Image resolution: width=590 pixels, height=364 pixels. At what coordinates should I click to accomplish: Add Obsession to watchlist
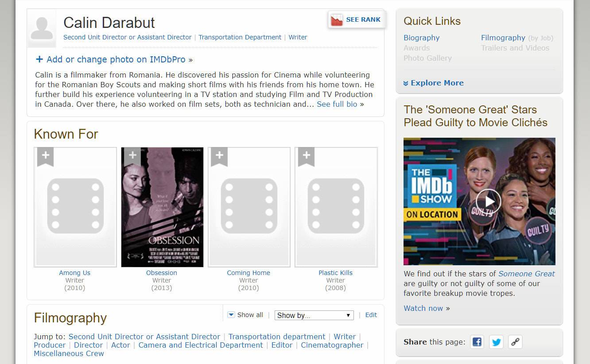click(132, 156)
